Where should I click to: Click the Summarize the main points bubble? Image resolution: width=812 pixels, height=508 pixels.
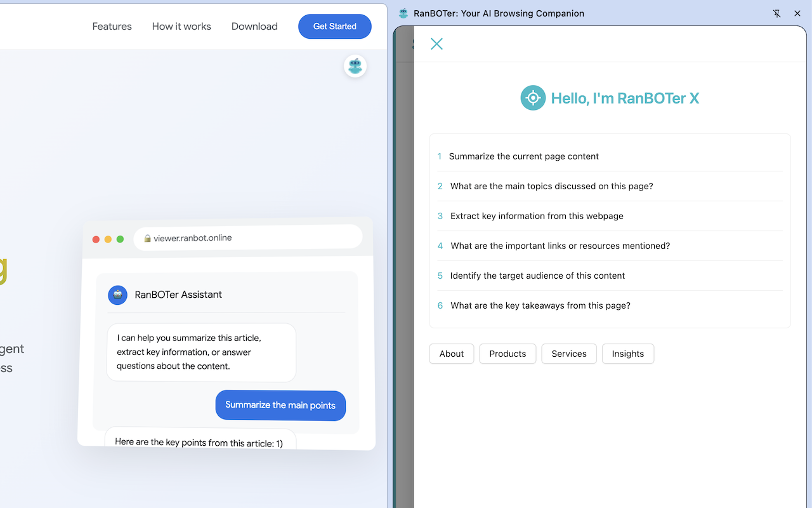coord(280,405)
